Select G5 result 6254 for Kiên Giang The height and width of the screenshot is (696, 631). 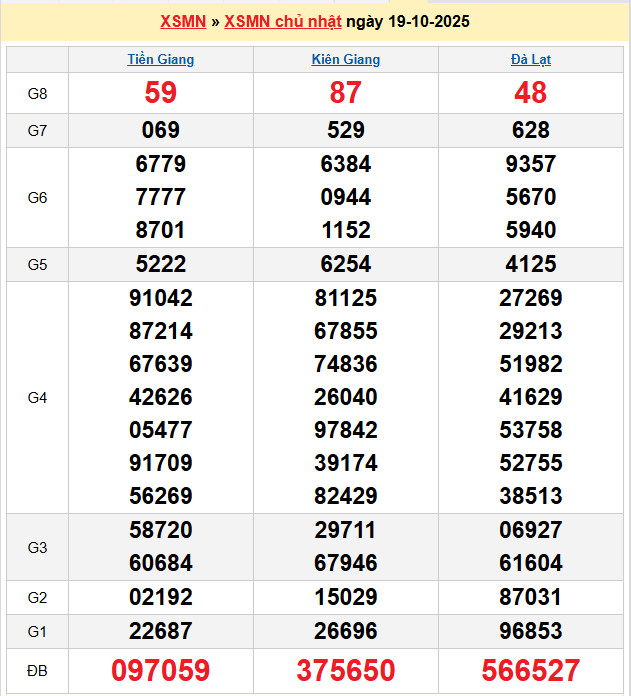[x=346, y=264]
